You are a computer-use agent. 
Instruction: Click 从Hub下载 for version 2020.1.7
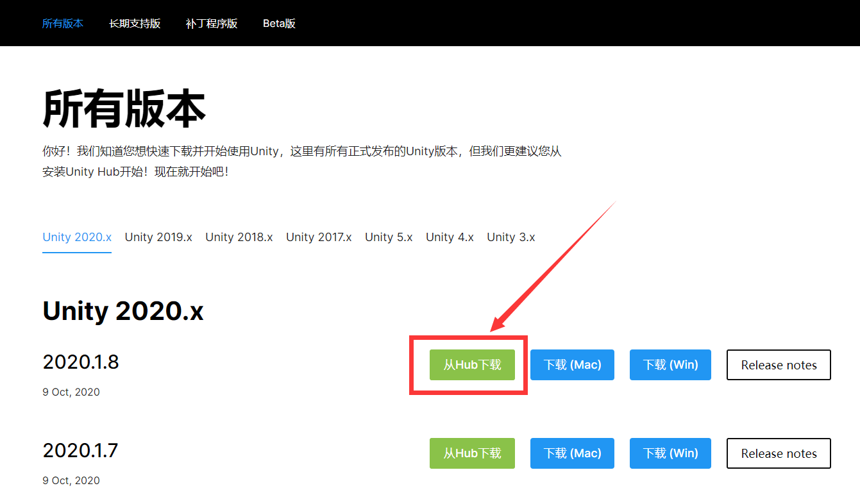pyautogui.click(x=472, y=453)
